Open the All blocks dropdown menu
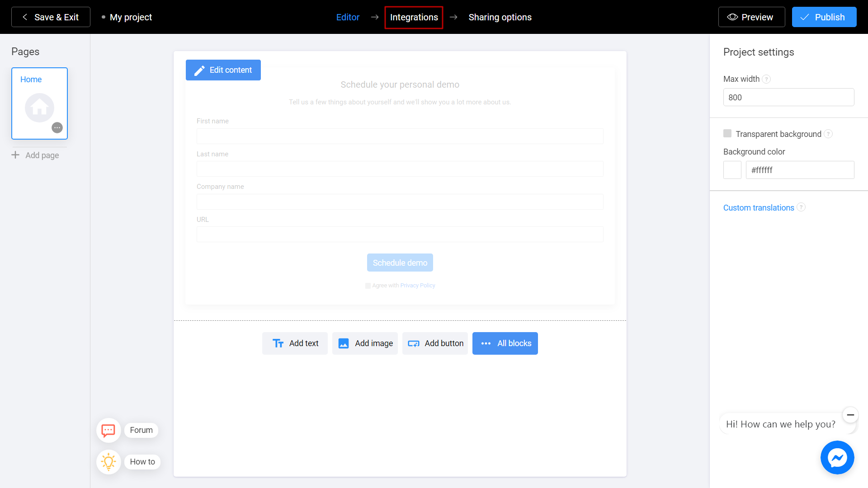 pyautogui.click(x=505, y=343)
